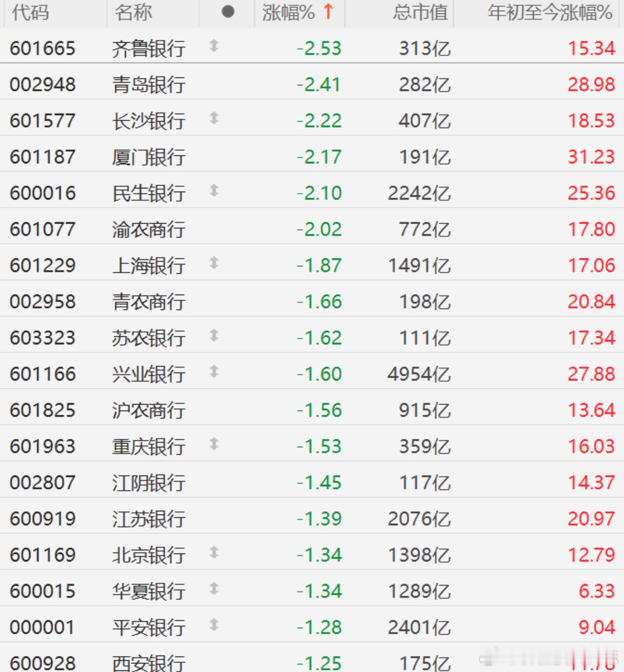Click stock code 601166
Screen dimensions: 624x672
click(43, 374)
